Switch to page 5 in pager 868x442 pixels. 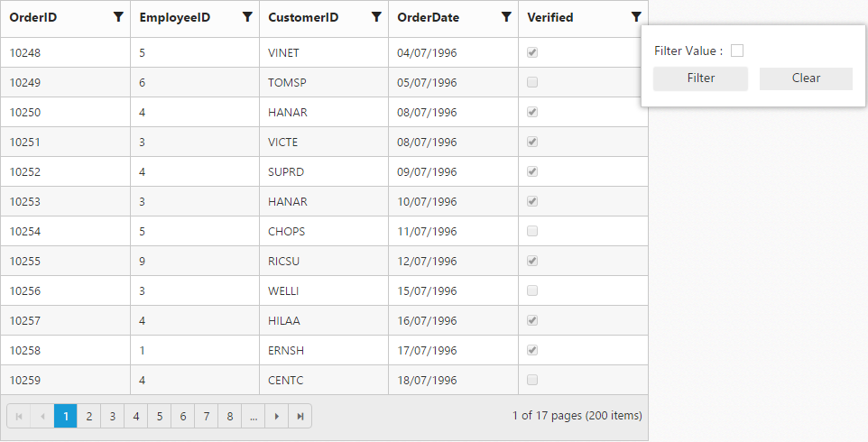160,416
